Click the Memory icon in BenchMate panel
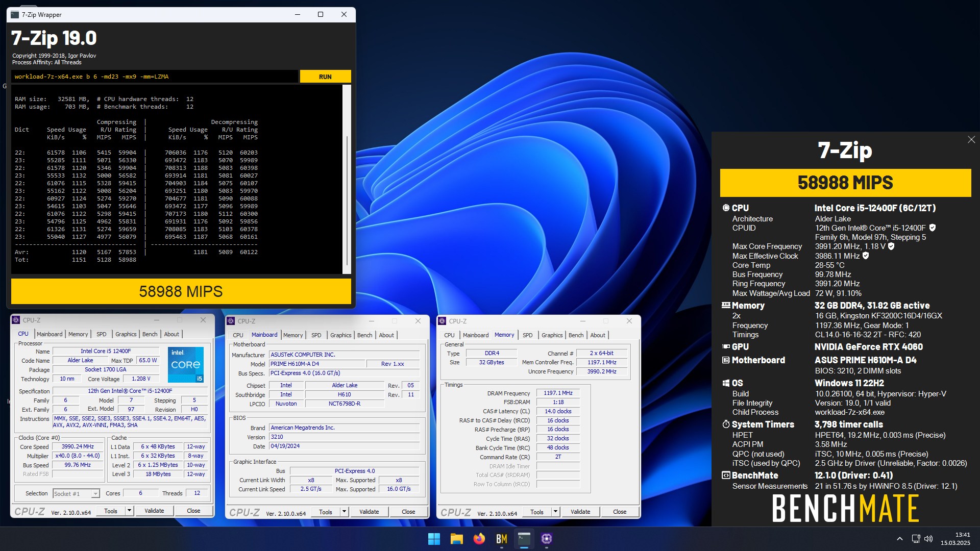980x551 pixels. [x=726, y=305]
